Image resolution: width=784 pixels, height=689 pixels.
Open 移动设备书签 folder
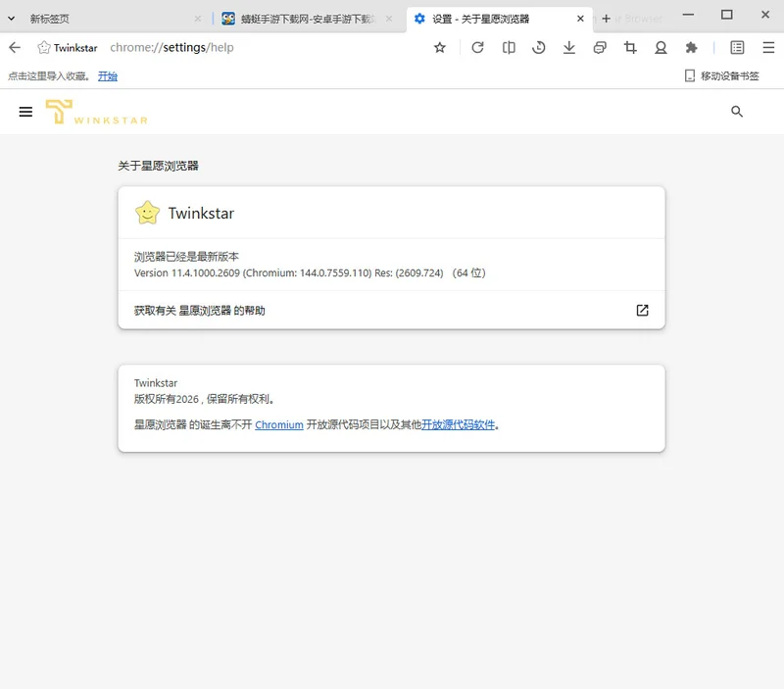721,76
